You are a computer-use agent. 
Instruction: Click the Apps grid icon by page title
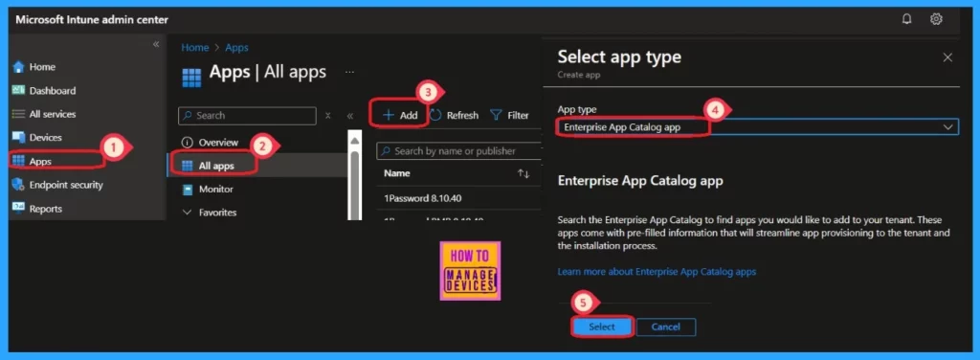191,79
